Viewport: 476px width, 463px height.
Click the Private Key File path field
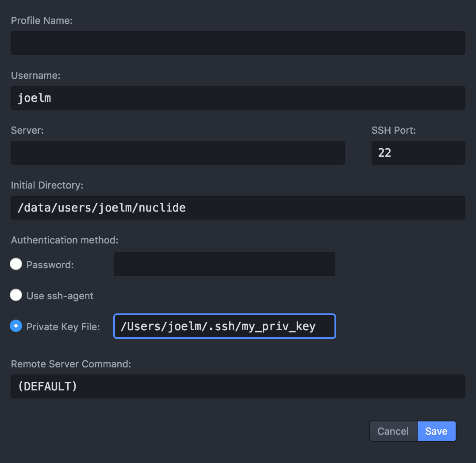(x=225, y=326)
